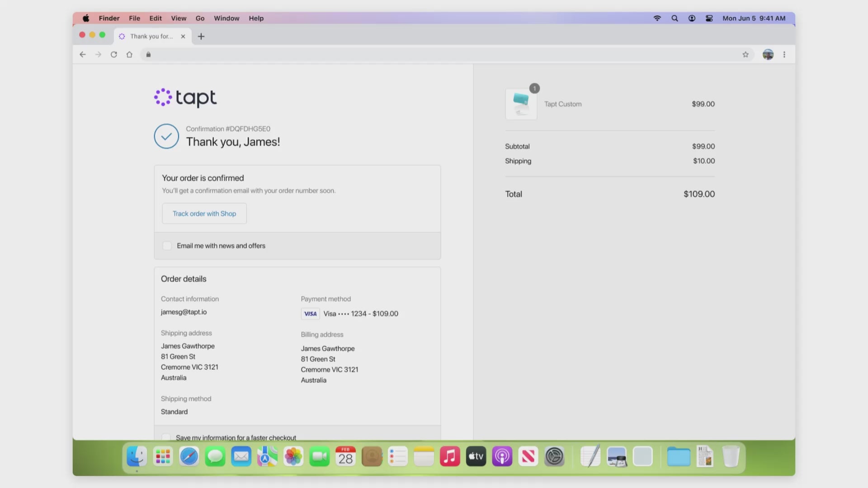Select the 'Thank you for...' tab
The image size is (868, 488).
[152, 37]
